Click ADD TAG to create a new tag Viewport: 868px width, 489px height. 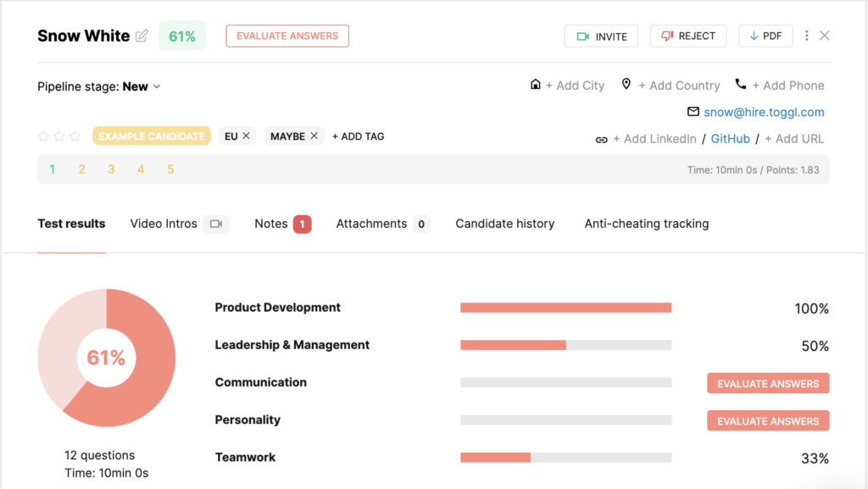[x=358, y=136]
